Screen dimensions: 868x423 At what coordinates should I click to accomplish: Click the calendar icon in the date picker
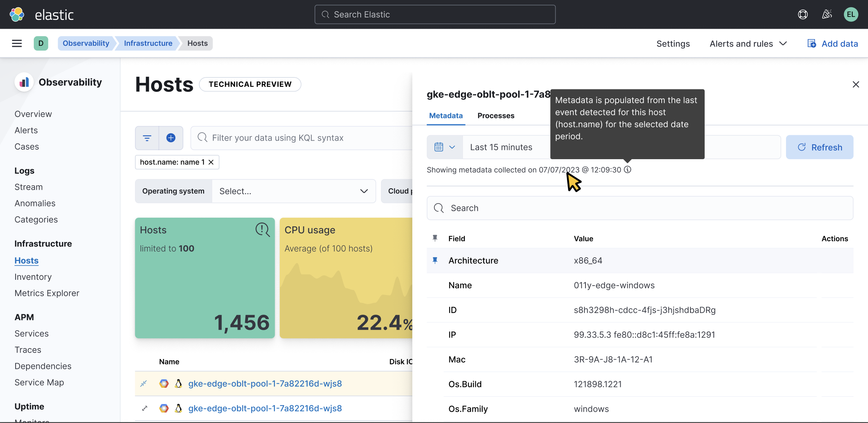click(439, 147)
